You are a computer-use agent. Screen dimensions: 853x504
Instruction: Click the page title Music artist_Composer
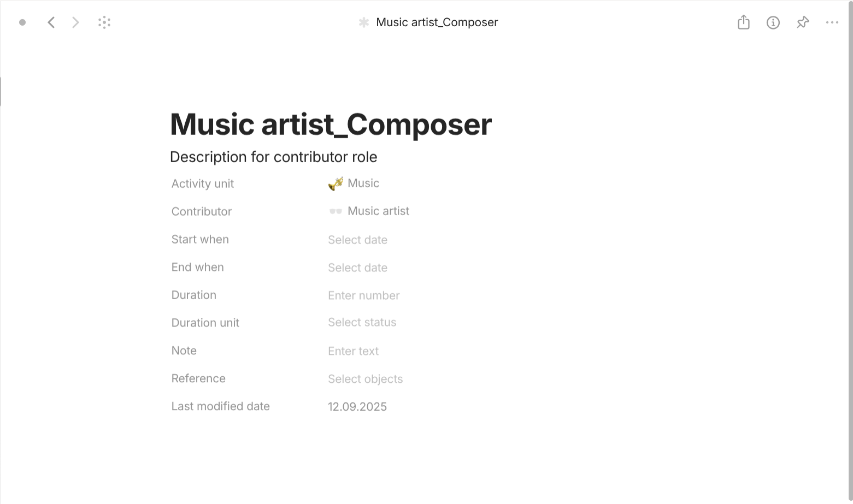[x=330, y=124]
